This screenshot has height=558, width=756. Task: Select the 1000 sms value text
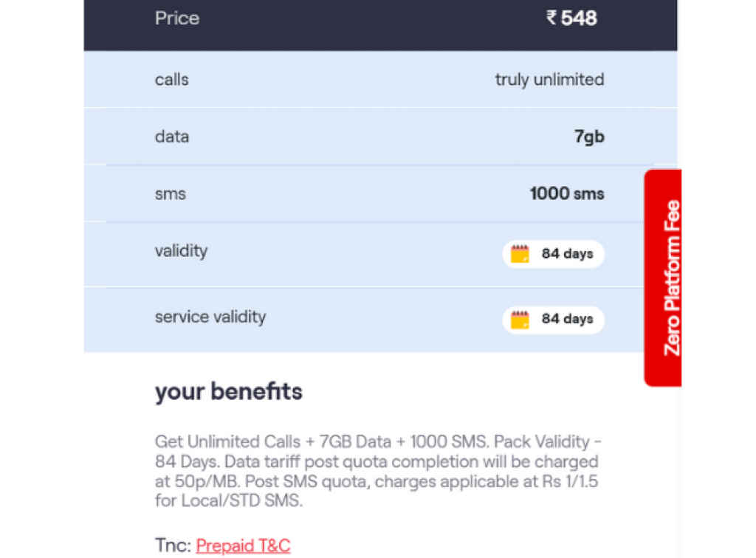567,193
